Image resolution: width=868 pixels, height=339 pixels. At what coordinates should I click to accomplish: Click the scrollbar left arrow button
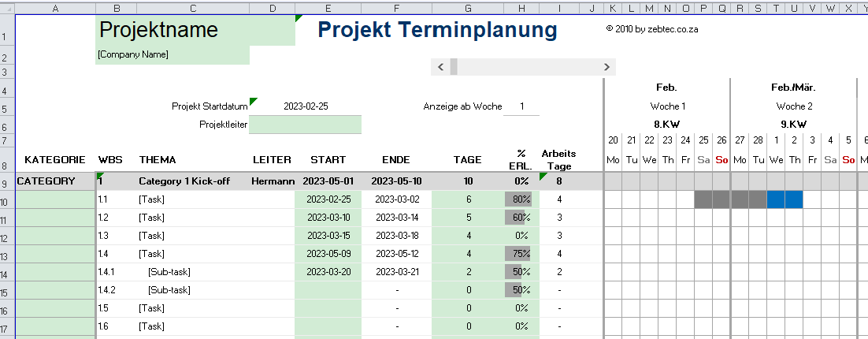(440, 67)
